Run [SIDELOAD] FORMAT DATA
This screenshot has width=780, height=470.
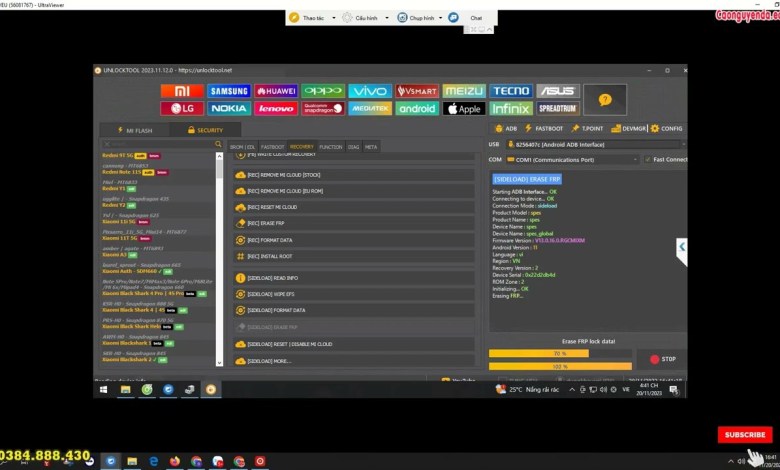click(354, 310)
